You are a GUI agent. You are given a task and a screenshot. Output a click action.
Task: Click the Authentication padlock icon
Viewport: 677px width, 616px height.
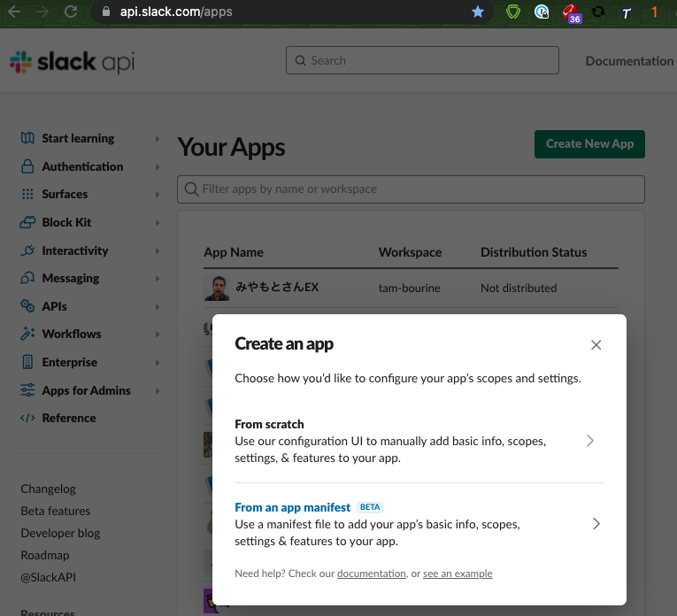27,166
